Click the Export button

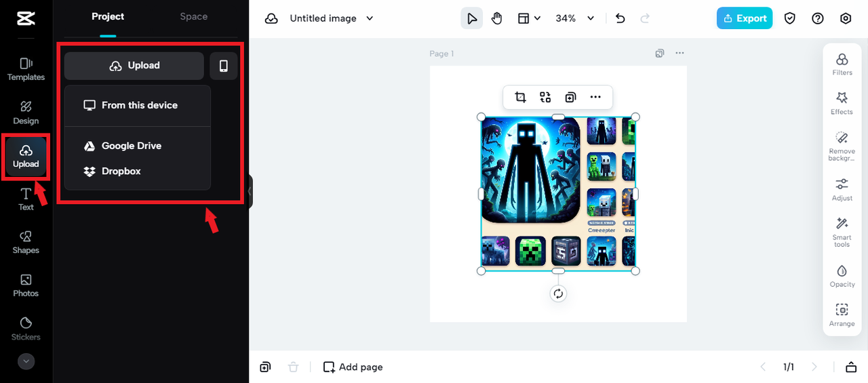click(x=745, y=18)
